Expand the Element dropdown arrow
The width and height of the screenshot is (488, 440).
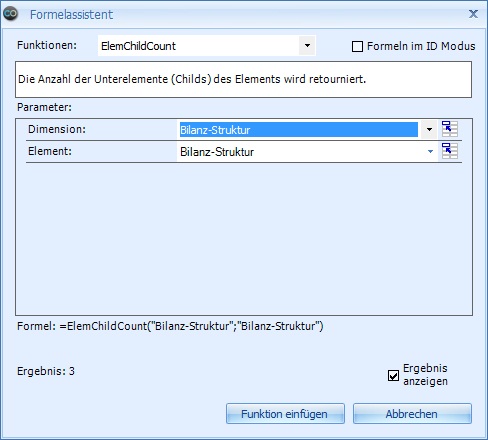(430, 151)
